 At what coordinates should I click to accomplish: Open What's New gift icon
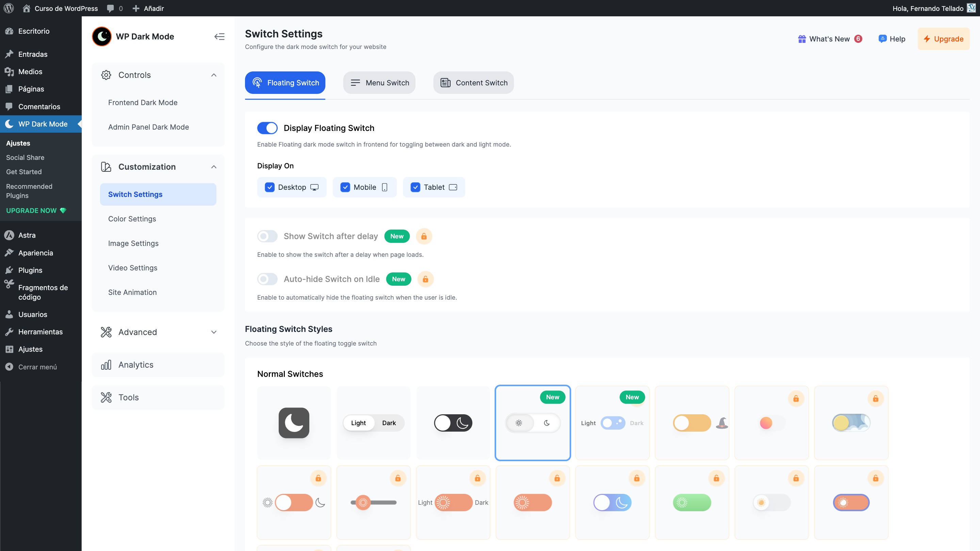[802, 39]
